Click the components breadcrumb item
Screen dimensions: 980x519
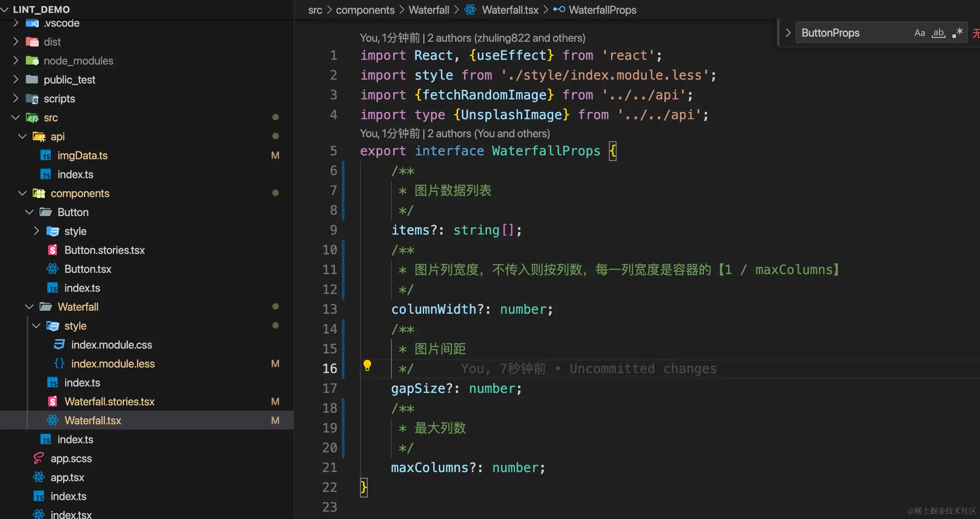point(365,10)
